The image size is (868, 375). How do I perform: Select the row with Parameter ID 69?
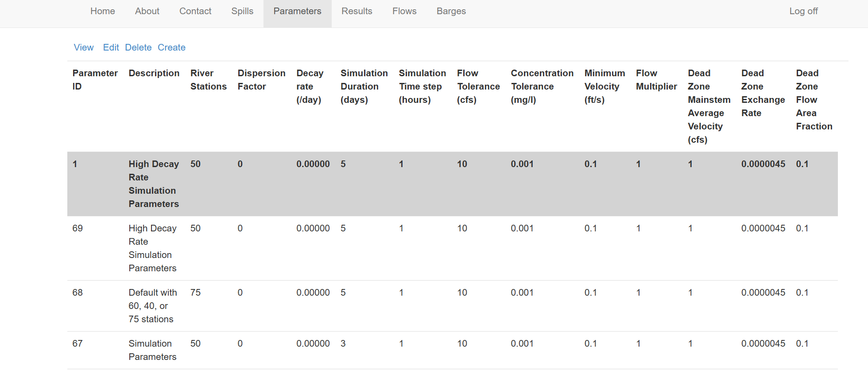point(453,248)
